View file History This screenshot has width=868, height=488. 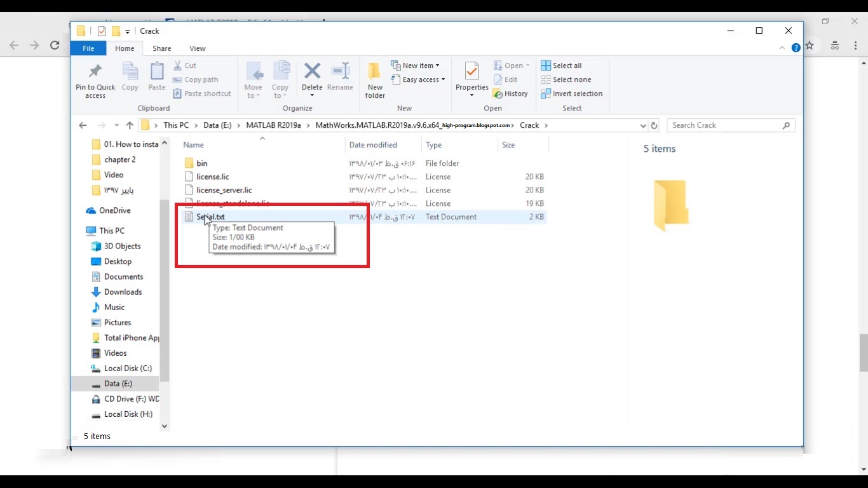click(x=511, y=93)
